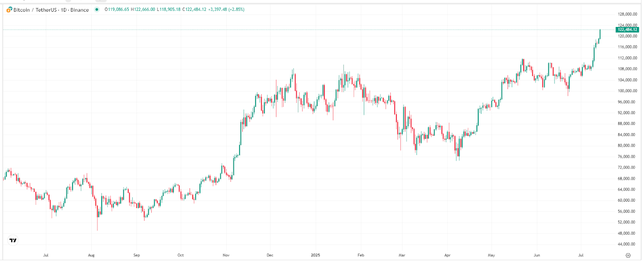Click the close value C122,484.12 in legend

pos(194,10)
